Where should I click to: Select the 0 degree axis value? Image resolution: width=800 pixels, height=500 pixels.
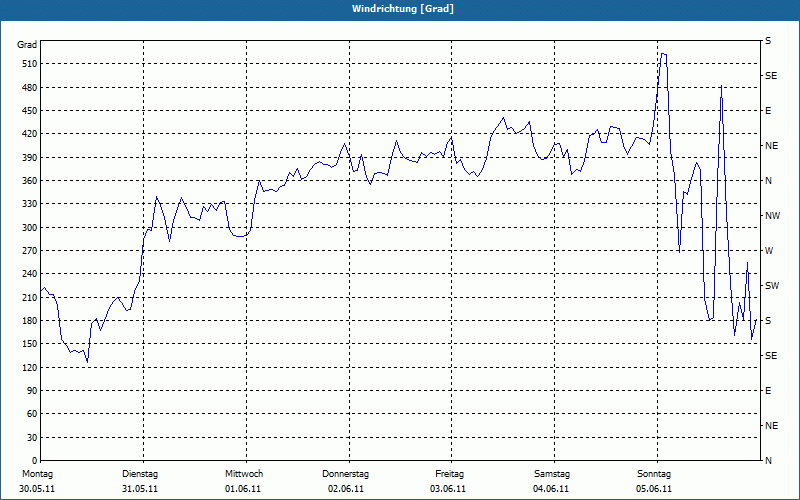point(35,461)
